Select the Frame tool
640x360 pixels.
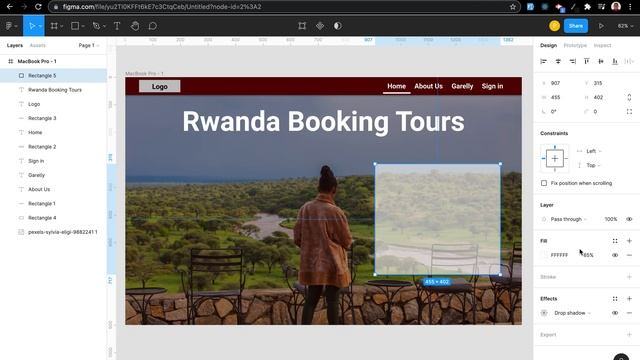coord(54,26)
